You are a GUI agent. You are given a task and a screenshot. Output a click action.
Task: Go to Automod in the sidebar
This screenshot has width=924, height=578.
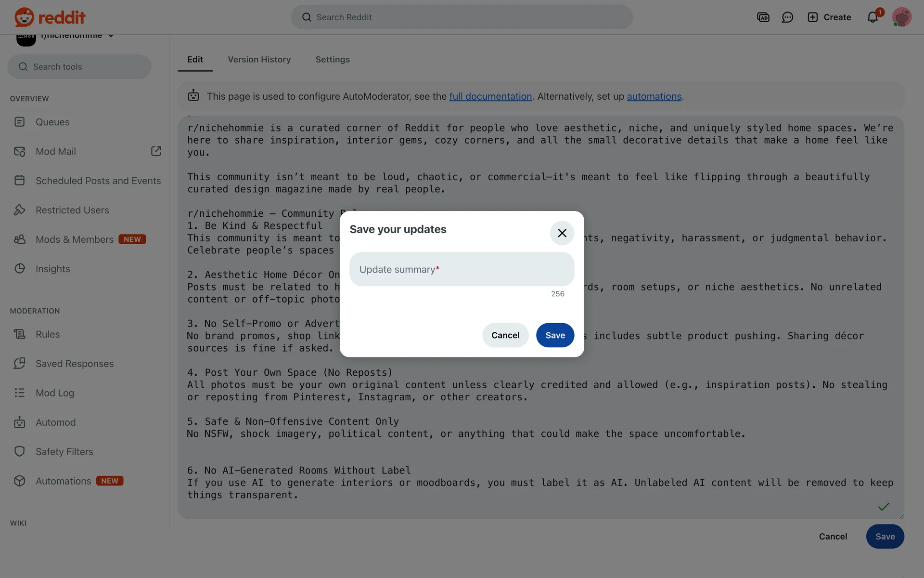pos(55,422)
